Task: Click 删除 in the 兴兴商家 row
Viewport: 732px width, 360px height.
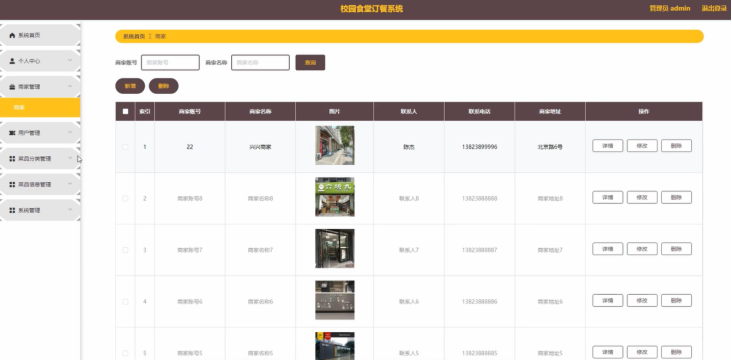Action: [676, 146]
